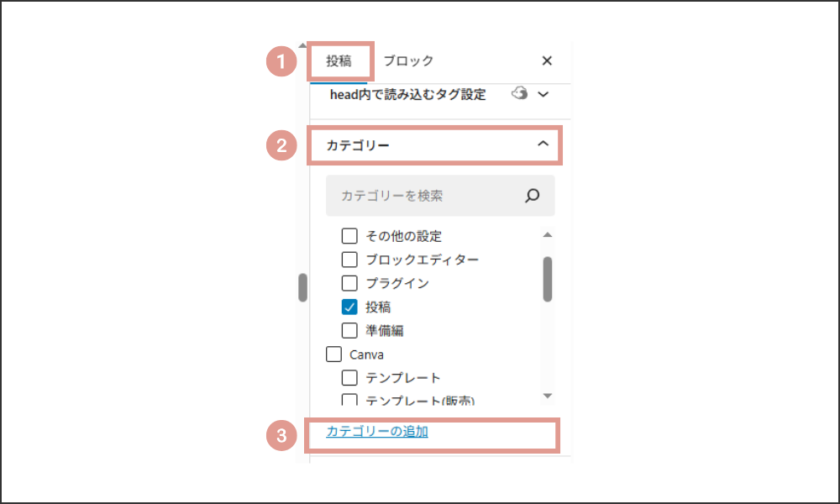
Task: Uncheck the 投稿 category checkbox
Action: [349, 307]
